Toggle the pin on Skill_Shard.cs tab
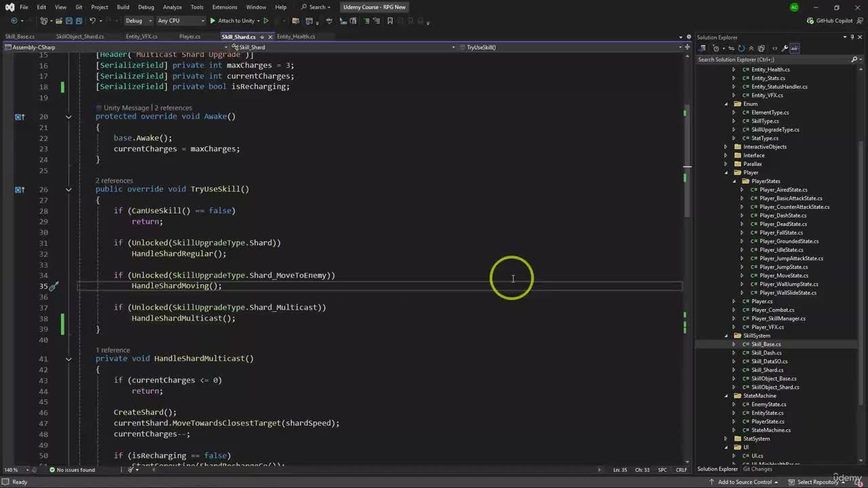The image size is (868, 488). (262, 37)
